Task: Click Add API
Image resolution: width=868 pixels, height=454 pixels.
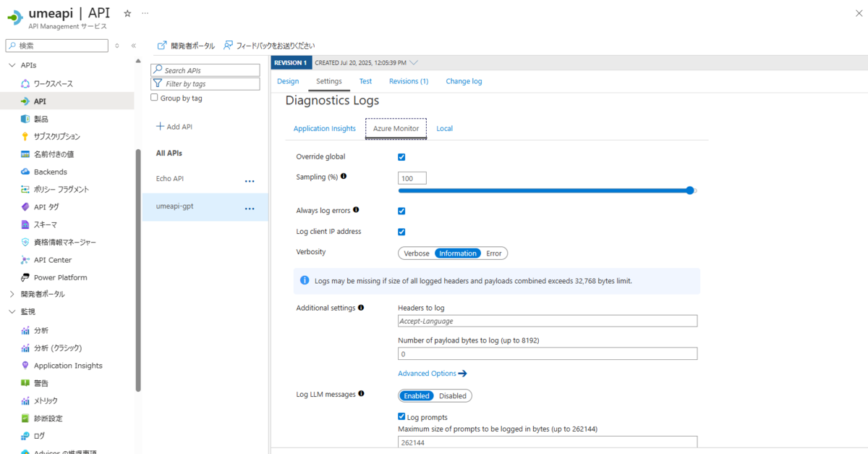Action: tap(174, 127)
